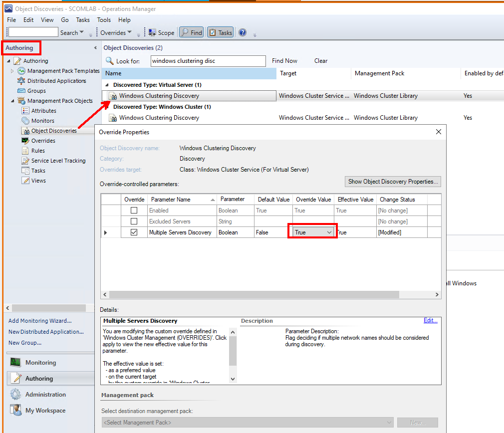This screenshot has width=504, height=433.
Task: Click Show Object Discovery Properties button
Action: click(x=393, y=181)
